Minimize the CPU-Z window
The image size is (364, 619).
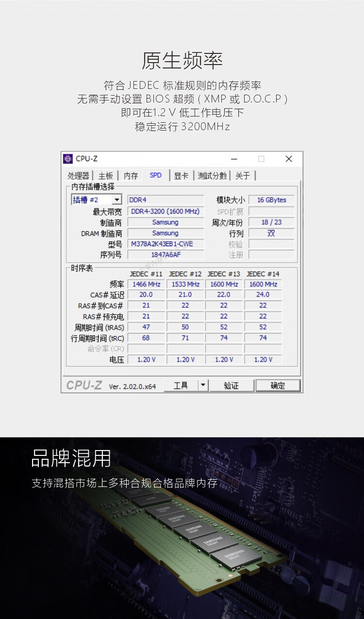click(234, 159)
